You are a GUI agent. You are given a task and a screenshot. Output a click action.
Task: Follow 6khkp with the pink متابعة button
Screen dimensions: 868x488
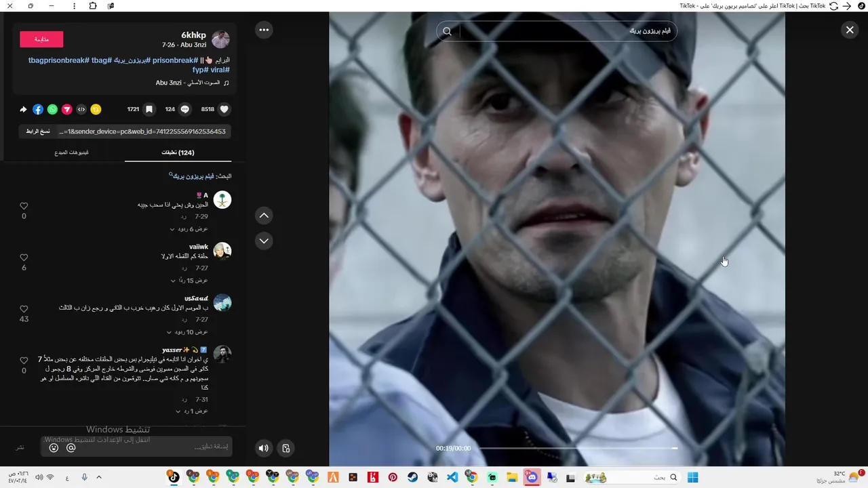pos(41,39)
